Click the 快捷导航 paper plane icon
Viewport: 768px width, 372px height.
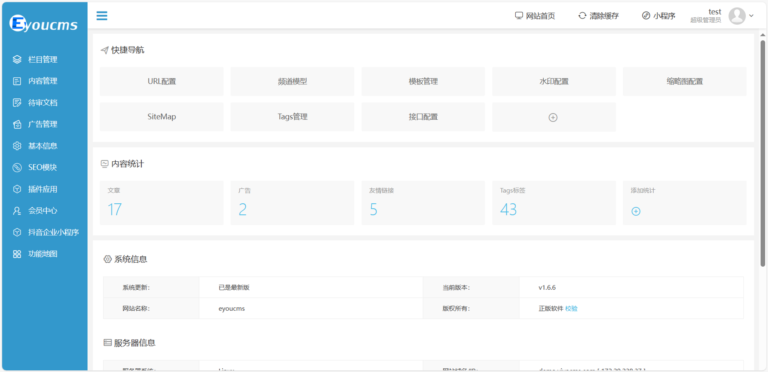pos(104,50)
